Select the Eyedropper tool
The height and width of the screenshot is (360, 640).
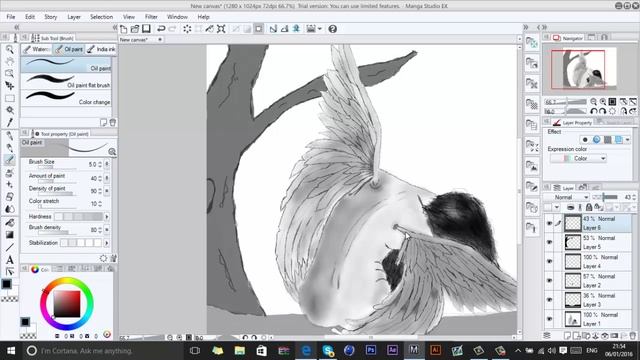pos(9,122)
